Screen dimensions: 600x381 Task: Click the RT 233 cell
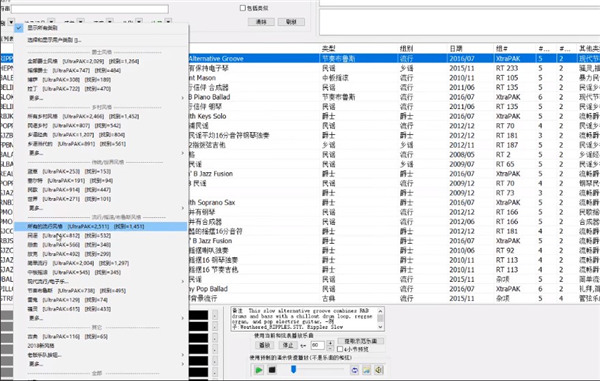pos(507,68)
